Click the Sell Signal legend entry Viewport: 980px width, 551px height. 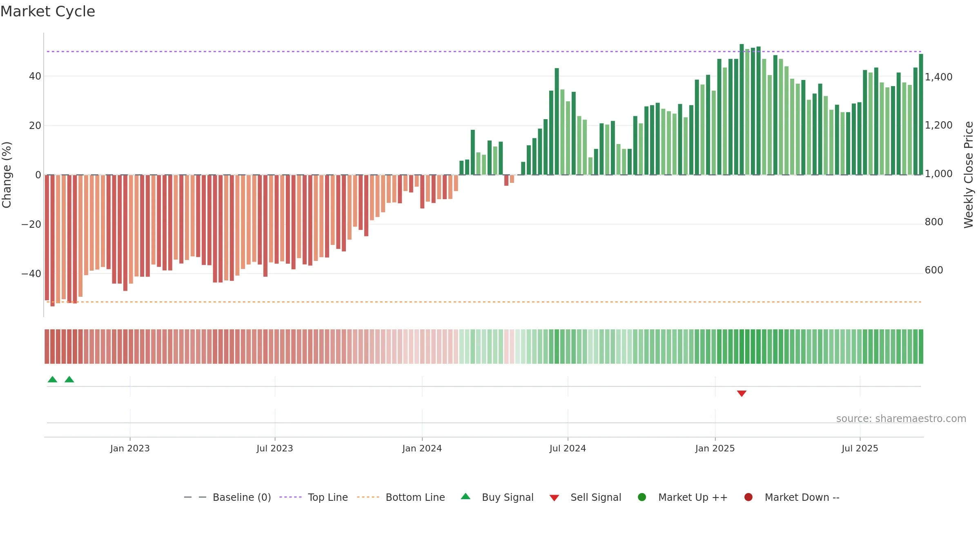pos(586,497)
